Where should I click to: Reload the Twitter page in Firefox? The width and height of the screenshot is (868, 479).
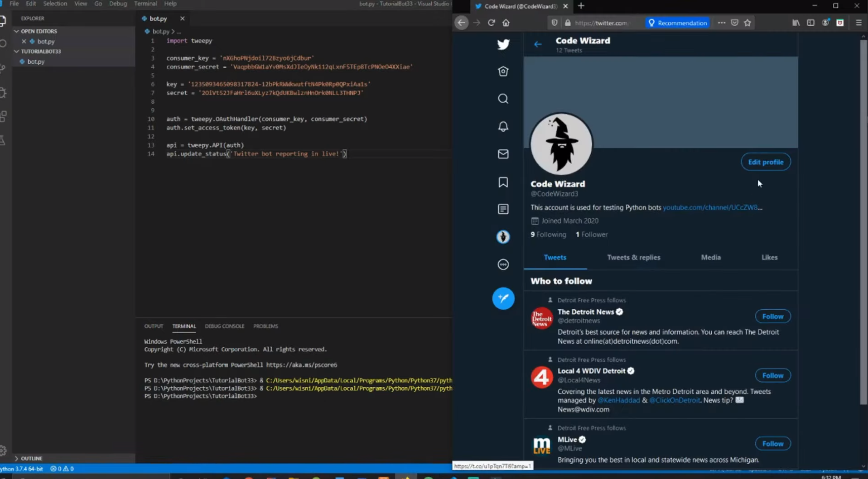(492, 23)
